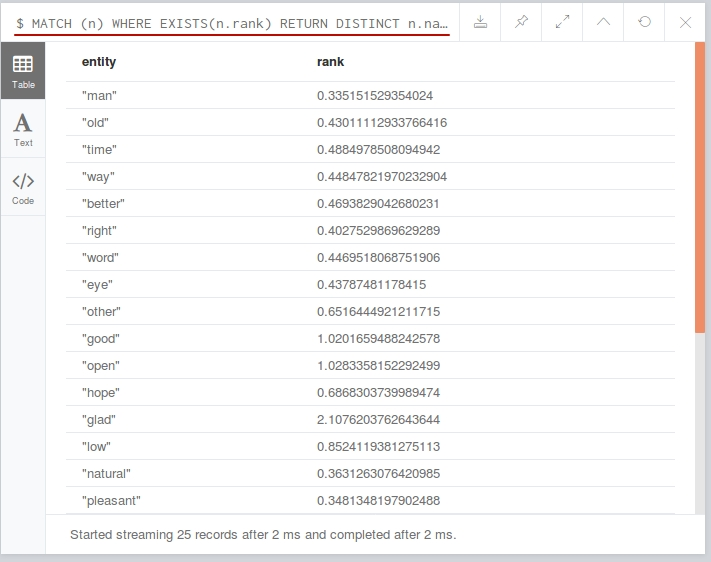Select the "man" entity cell
711x562 pixels.
click(x=99, y=96)
